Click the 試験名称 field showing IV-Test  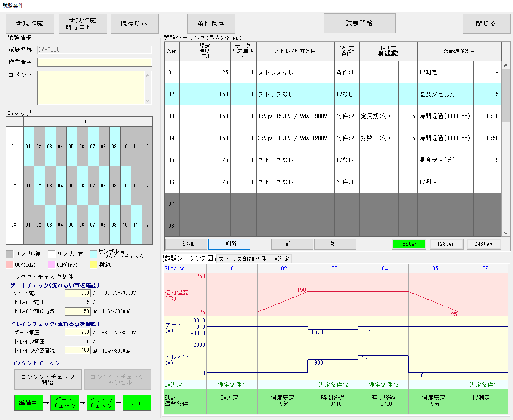95,50
